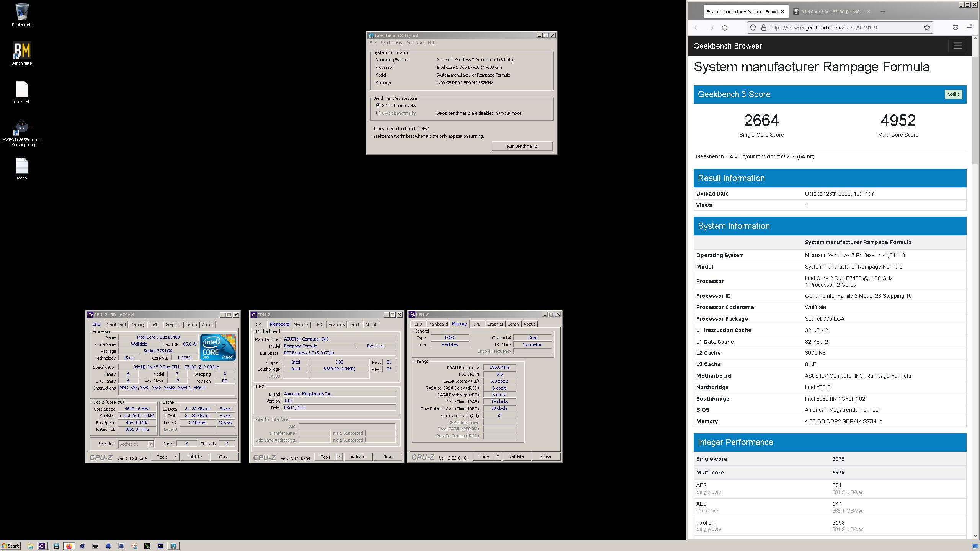This screenshot has width=980, height=551.
Task: Select the mobo text file icon
Action: (x=22, y=169)
